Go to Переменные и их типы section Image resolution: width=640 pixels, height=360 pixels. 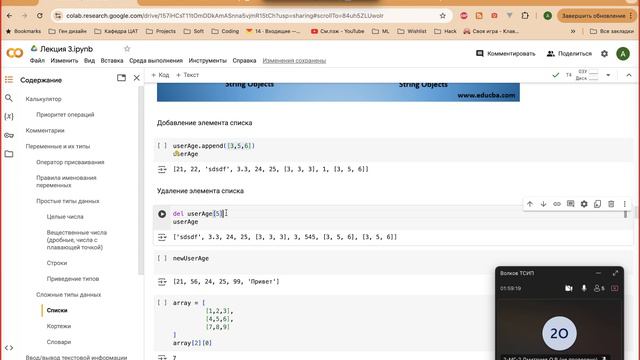point(58,146)
